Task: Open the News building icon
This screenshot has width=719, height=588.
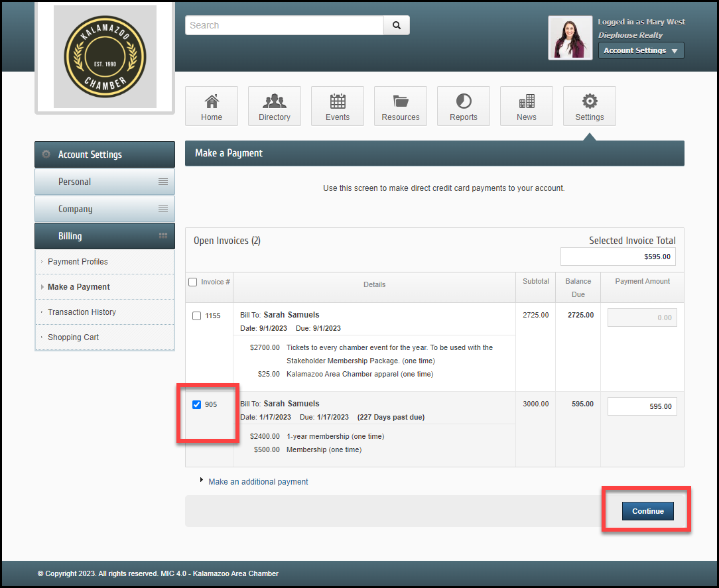Action: click(527, 101)
